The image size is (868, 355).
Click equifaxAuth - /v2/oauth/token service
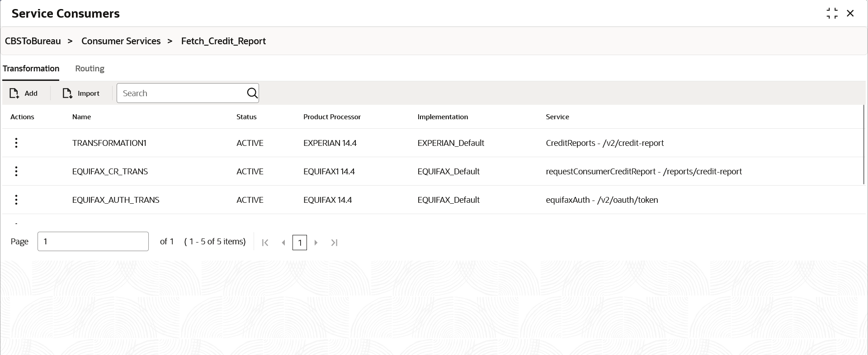pyautogui.click(x=602, y=200)
